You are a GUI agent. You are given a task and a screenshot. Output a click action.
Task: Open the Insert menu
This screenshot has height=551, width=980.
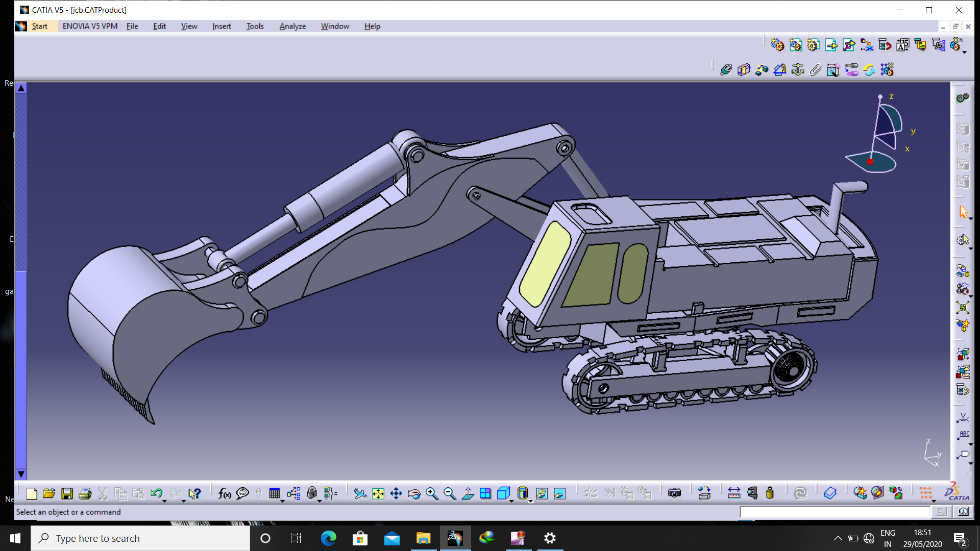coord(222,26)
